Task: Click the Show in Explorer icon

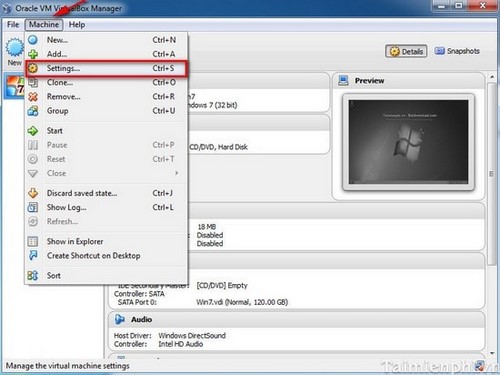Action: (x=33, y=241)
